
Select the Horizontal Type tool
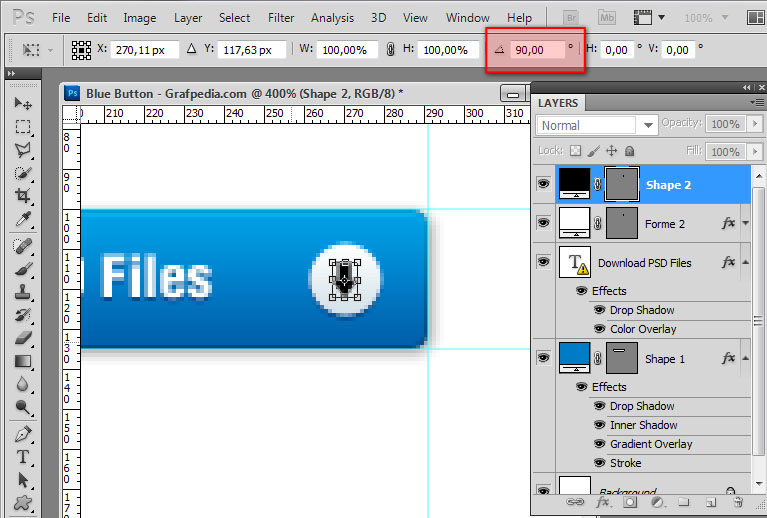[x=23, y=457]
